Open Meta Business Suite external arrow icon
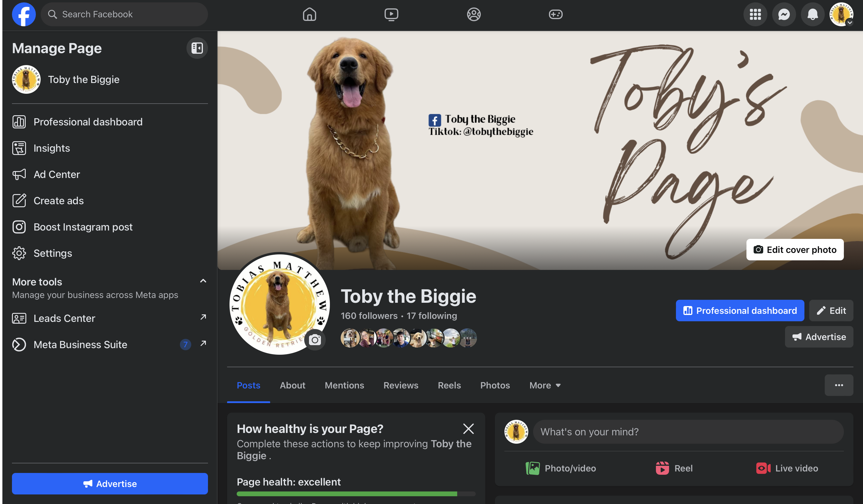The width and height of the screenshot is (863, 504). pos(203,343)
